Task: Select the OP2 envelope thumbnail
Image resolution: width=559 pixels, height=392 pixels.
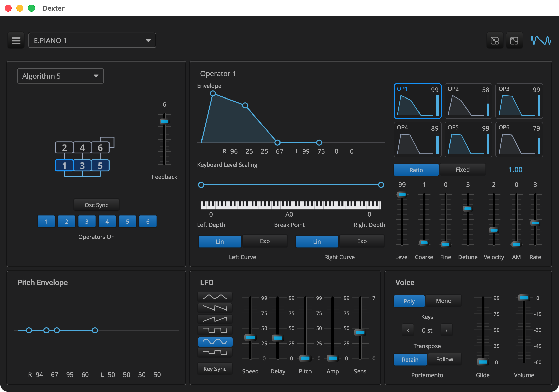Action: point(468,101)
